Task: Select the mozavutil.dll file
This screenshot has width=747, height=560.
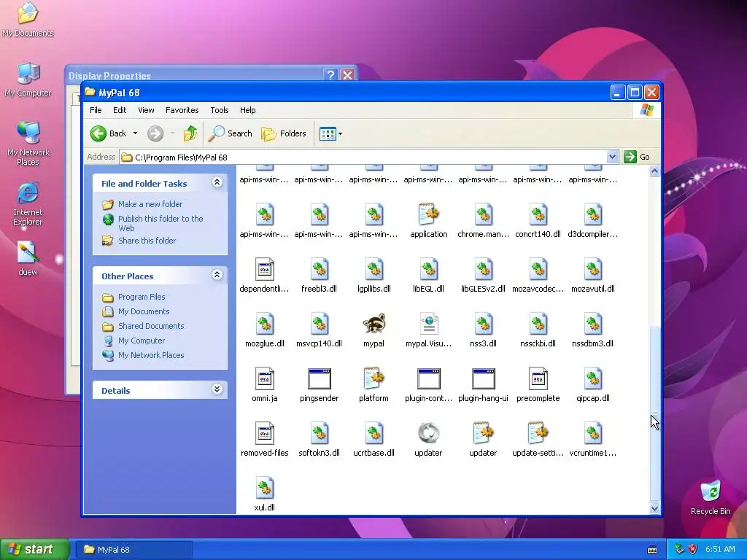Action: (592, 270)
